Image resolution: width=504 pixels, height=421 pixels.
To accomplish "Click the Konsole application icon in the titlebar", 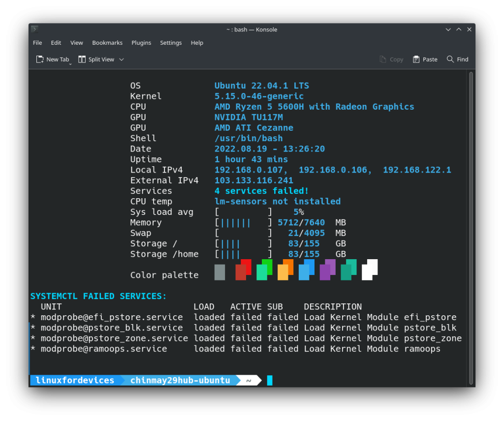I will pyautogui.click(x=34, y=29).
